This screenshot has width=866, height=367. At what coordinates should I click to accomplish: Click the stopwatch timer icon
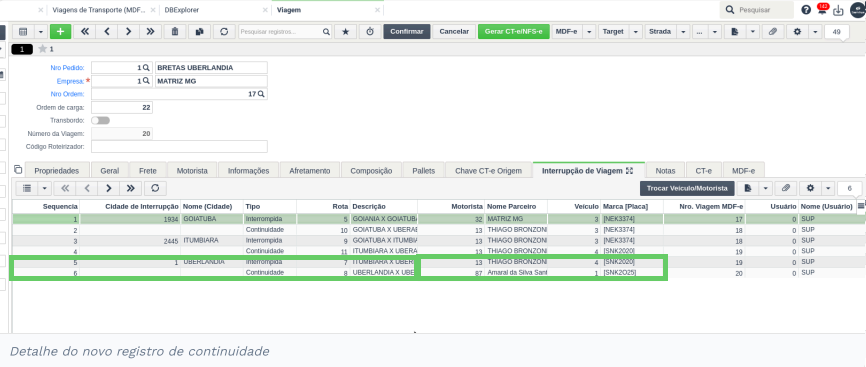tap(370, 32)
